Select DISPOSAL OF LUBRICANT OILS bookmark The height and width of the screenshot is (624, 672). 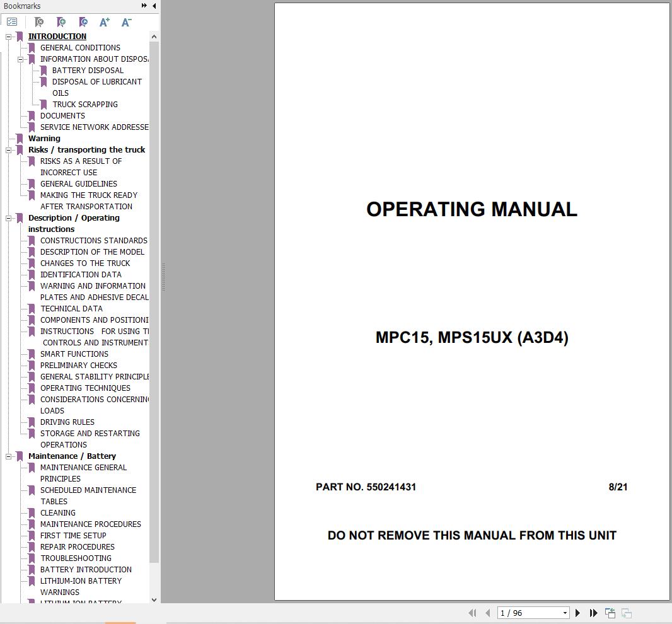click(x=97, y=87)
